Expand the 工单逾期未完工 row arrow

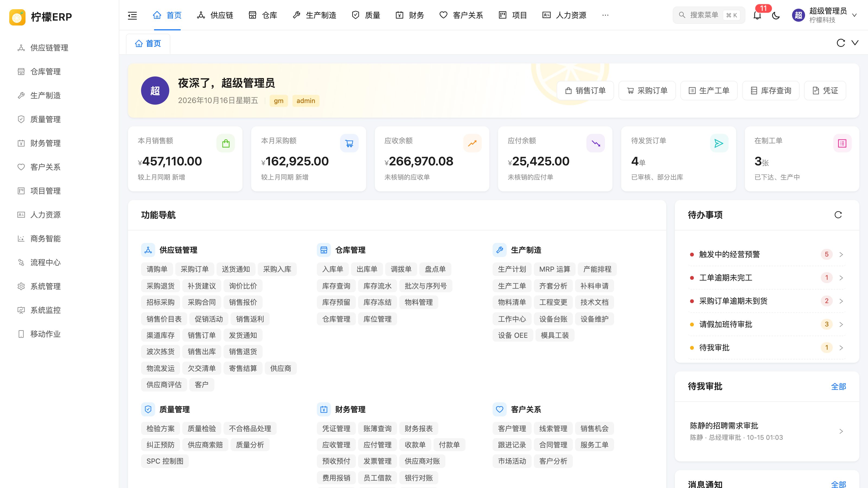click(841, 278)
